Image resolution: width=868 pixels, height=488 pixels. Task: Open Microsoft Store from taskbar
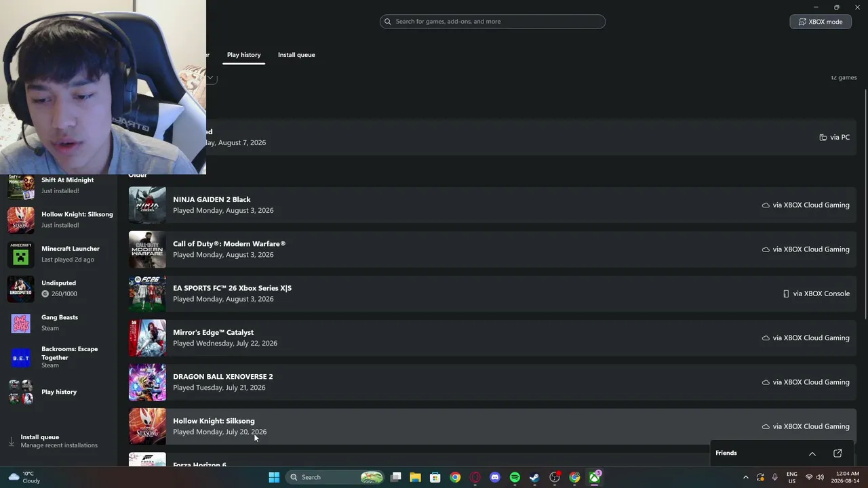tap(435, 477)
